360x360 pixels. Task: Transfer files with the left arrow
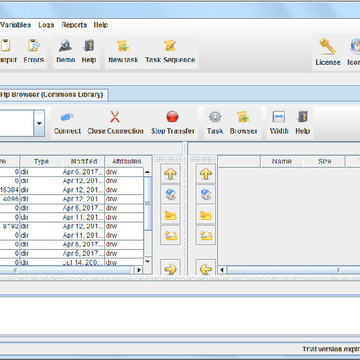click(206, 267)
